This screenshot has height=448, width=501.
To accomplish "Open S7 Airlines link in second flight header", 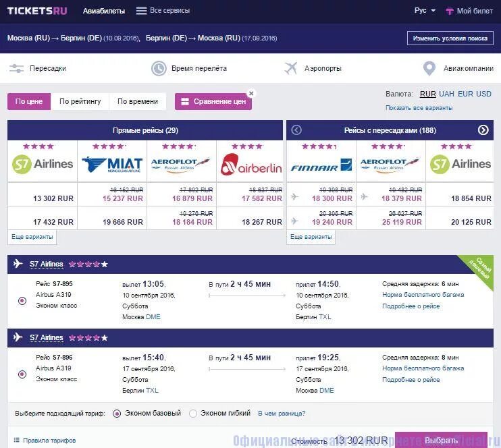I will click(47, 337).
